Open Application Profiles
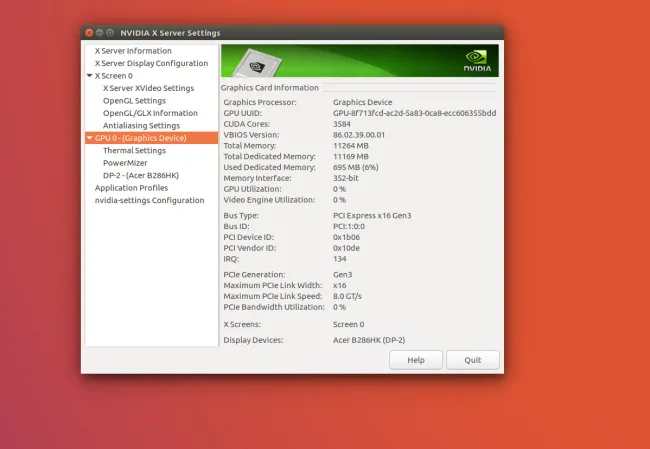650x449 pixels. click(x=131, y=188)
